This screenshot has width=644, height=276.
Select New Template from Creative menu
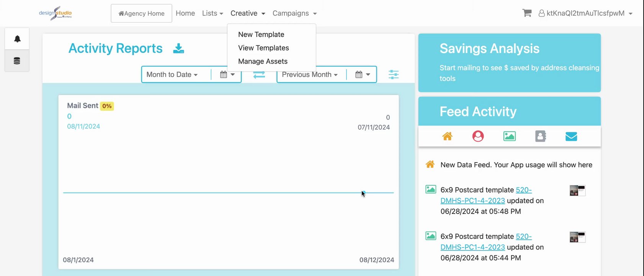point(261,34)
